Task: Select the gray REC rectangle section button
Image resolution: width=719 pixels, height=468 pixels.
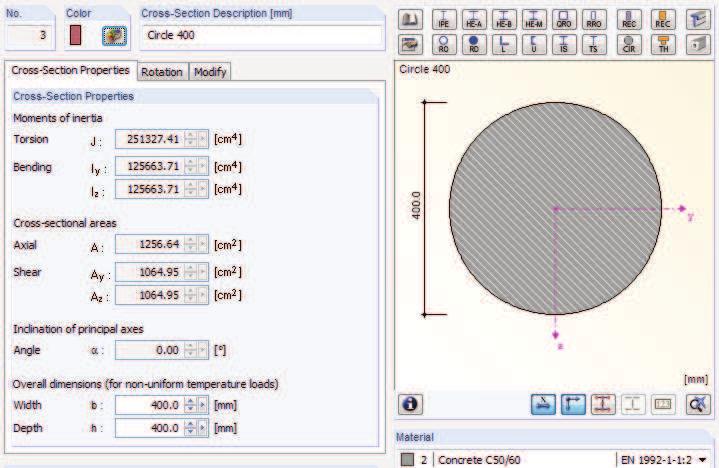Action: pyautogui.click(x=629, y=20)
